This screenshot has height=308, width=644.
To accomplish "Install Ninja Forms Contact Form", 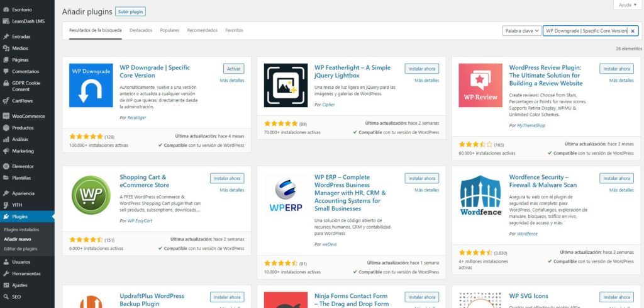I will coord(422,297).
